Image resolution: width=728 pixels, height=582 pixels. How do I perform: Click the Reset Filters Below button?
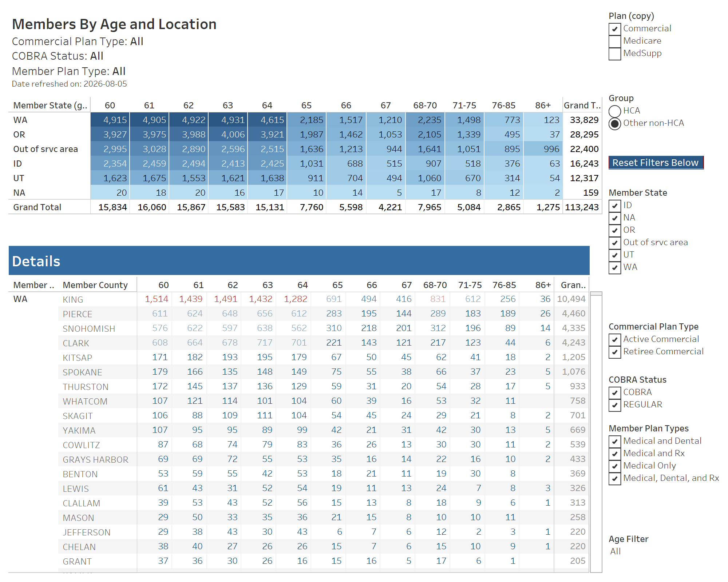656,163
